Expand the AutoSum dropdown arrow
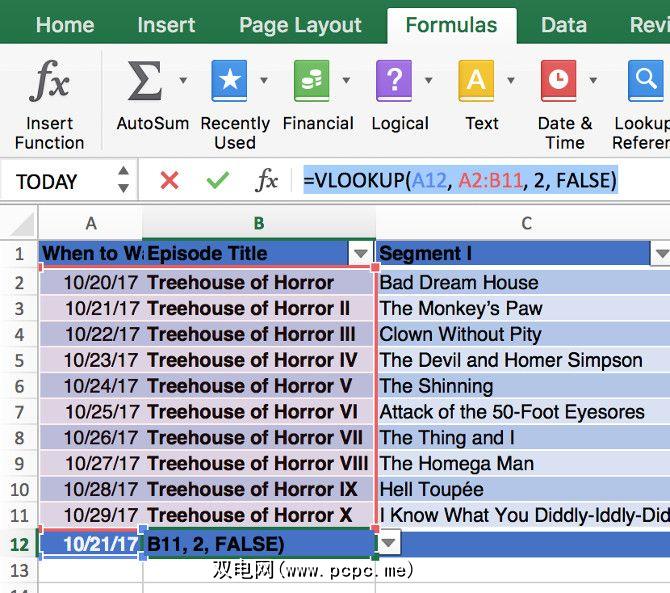The height and width of the screenshot is (593, 670). (x=183, y=80)
